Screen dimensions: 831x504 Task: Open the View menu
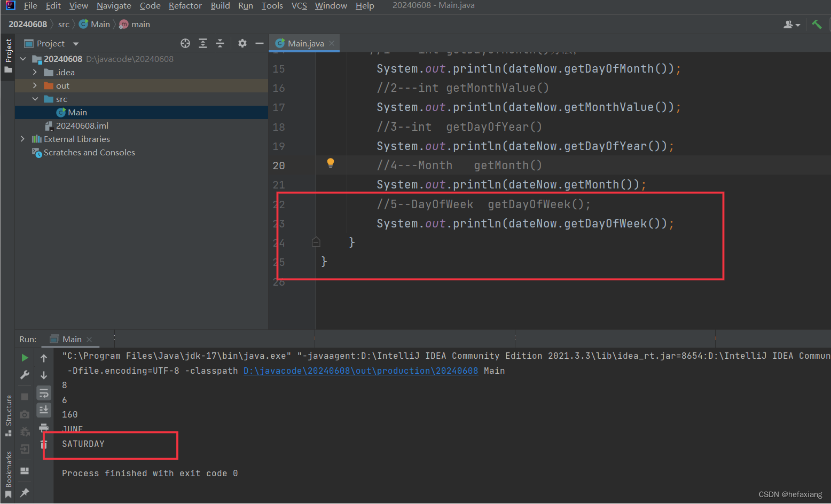coord(79,5)
